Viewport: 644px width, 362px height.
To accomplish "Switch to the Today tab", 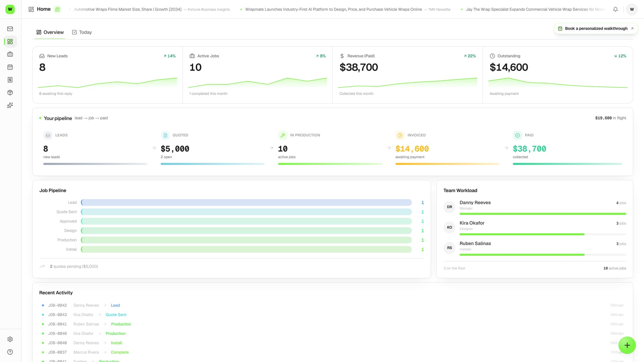I will point(82,33).
